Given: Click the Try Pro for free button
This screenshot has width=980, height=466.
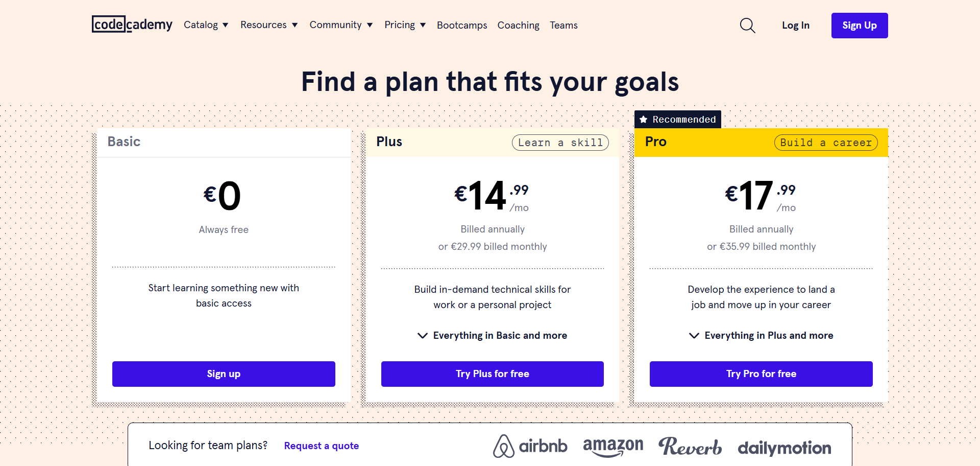Looking at the screenshot, I should pyautogui.click(x=761, y=374).
